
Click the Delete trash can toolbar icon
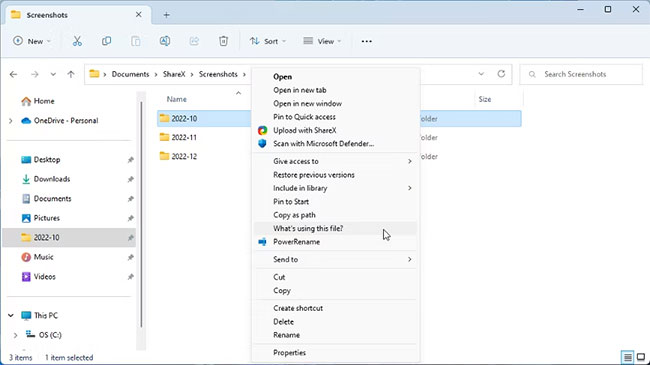point(223,41)
